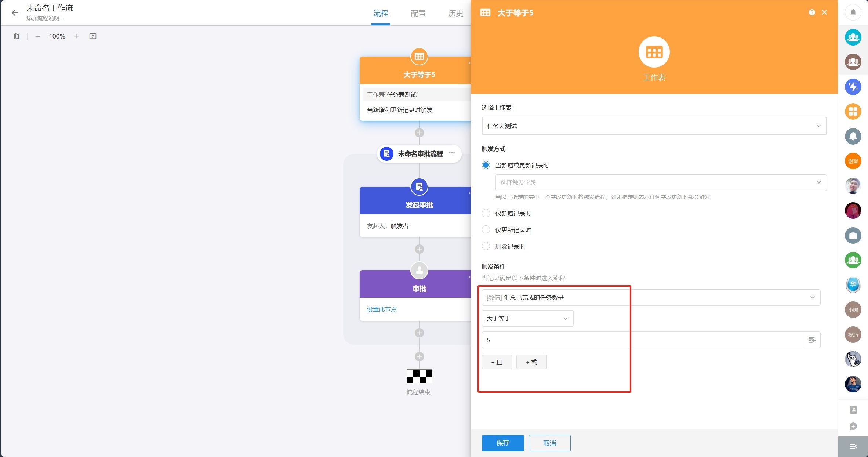Open the 任务表测试 worksheet dropdown
868x457 pixels.
pyautogui.click(x=654, y=126)
